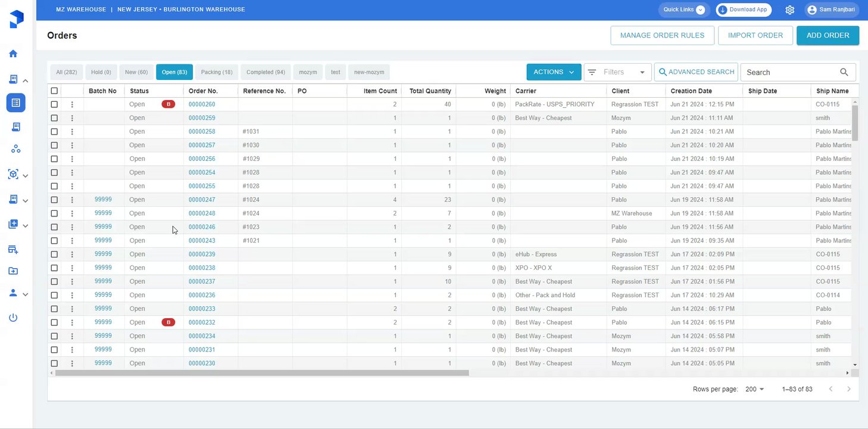Click the IMPORT ORDER button
The width and height of the screenshot is (868, 429).
pos(755,35)
